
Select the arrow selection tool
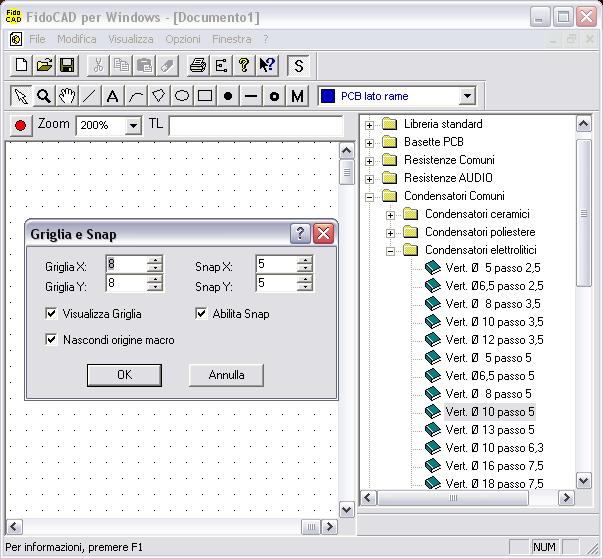click(21, 96)
